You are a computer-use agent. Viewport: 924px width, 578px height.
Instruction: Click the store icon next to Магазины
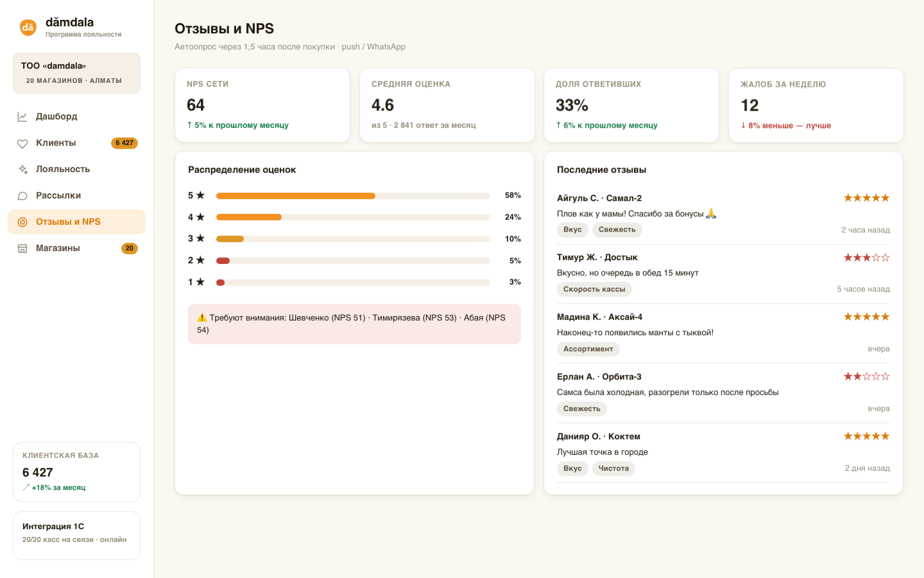(x=22, y=249)
